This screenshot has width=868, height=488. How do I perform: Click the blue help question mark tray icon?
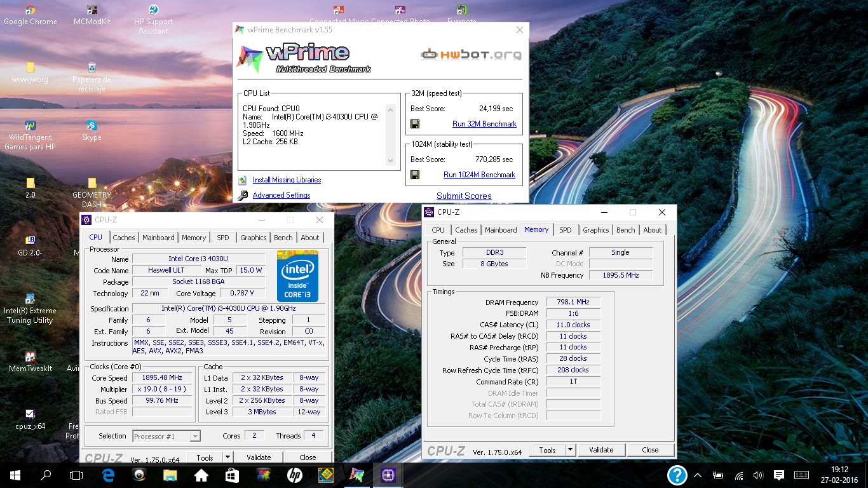click(677, 475)
